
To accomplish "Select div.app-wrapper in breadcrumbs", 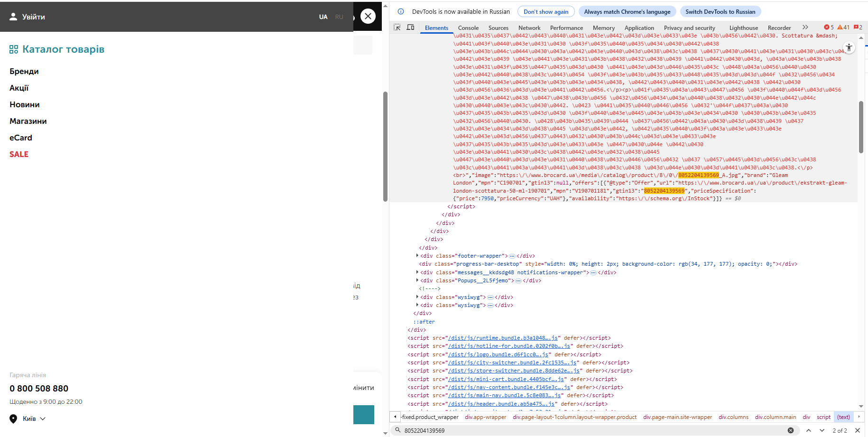I will tap(486, 417).
